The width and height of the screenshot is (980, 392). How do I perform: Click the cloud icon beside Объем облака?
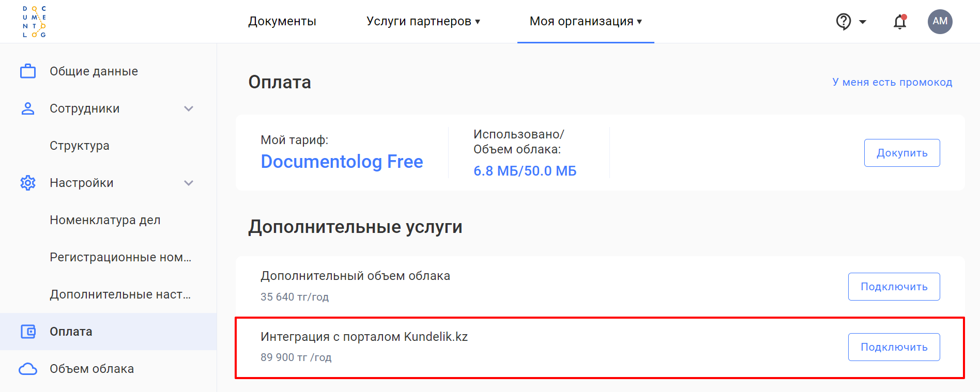[x=28, y=369]
